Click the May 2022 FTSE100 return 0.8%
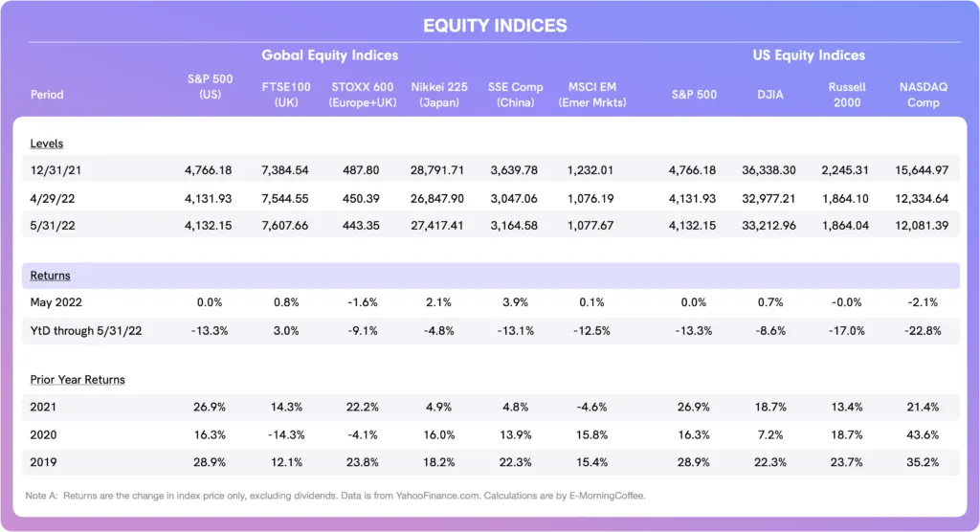Image resolution: width=980 pixels, height=532 pixels. tap(286, 302)
